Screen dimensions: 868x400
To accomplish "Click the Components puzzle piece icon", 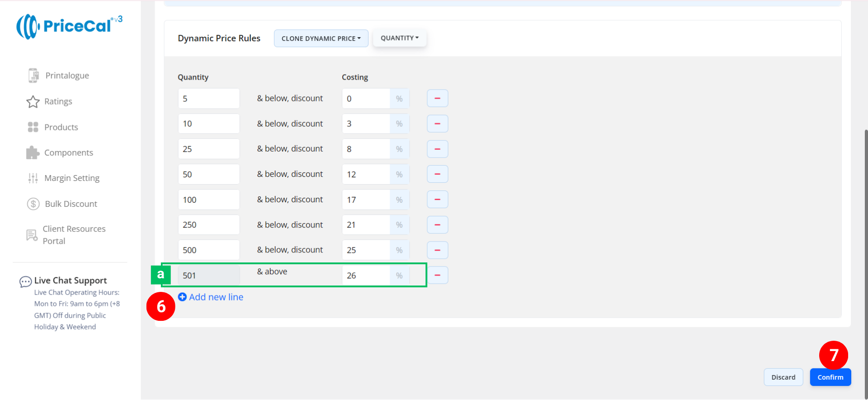I will click(33, 153).
